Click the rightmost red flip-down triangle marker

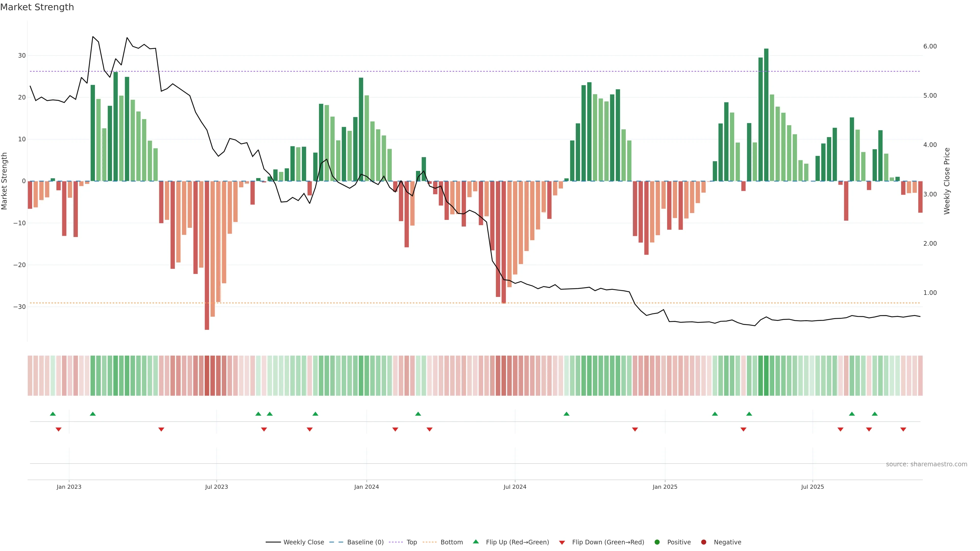click(903, 429)
